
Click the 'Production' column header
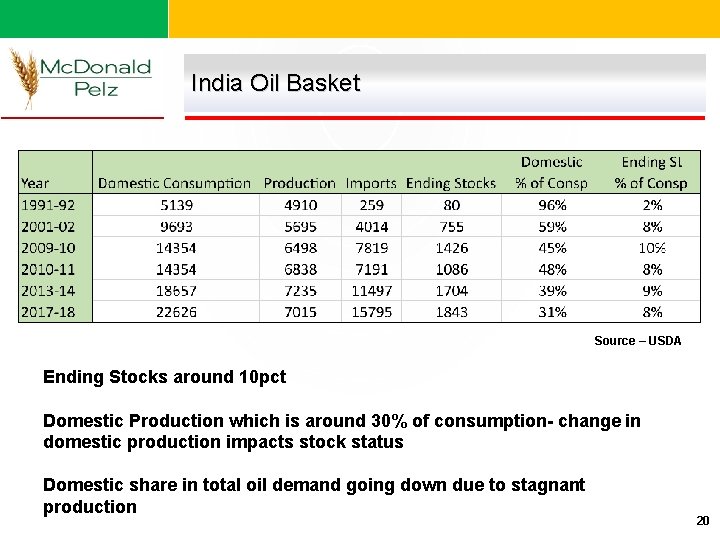[x=299, y=183]
